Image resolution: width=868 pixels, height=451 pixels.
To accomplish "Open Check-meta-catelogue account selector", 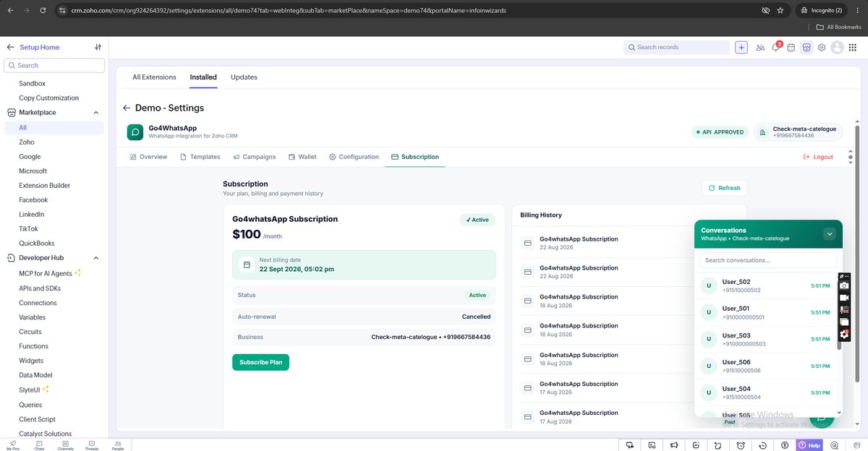I will click(798, 132).
